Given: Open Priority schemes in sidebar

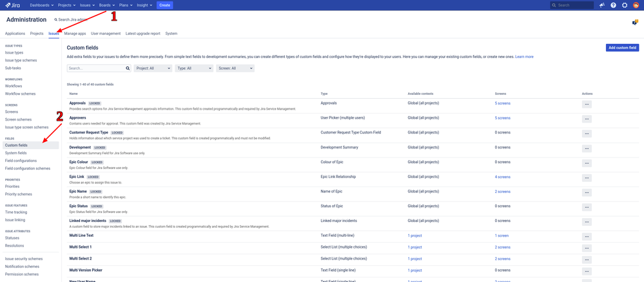Looking at the screenshot, I should coord(19,194).
